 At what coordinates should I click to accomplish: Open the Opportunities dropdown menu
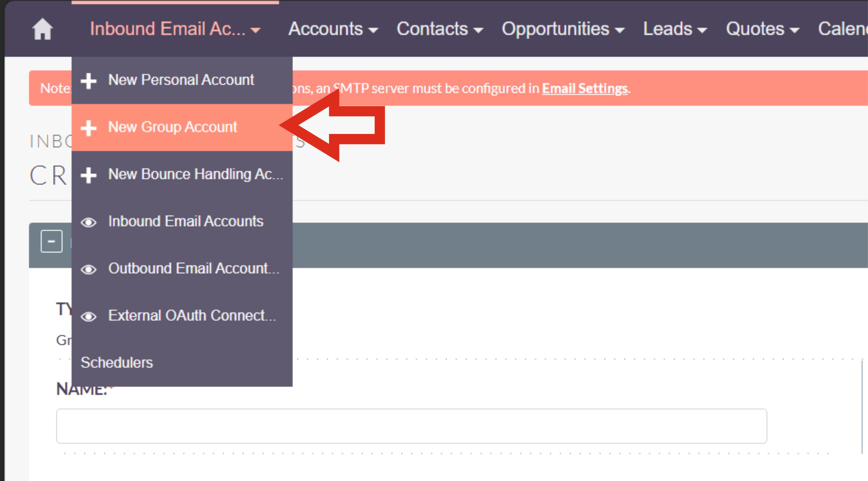point(563,29)
